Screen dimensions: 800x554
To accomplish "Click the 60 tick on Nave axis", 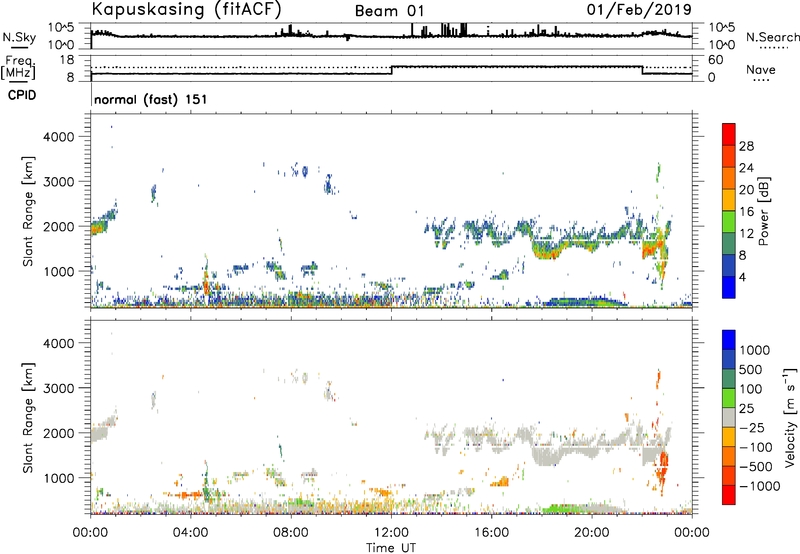I will (715, 60).
